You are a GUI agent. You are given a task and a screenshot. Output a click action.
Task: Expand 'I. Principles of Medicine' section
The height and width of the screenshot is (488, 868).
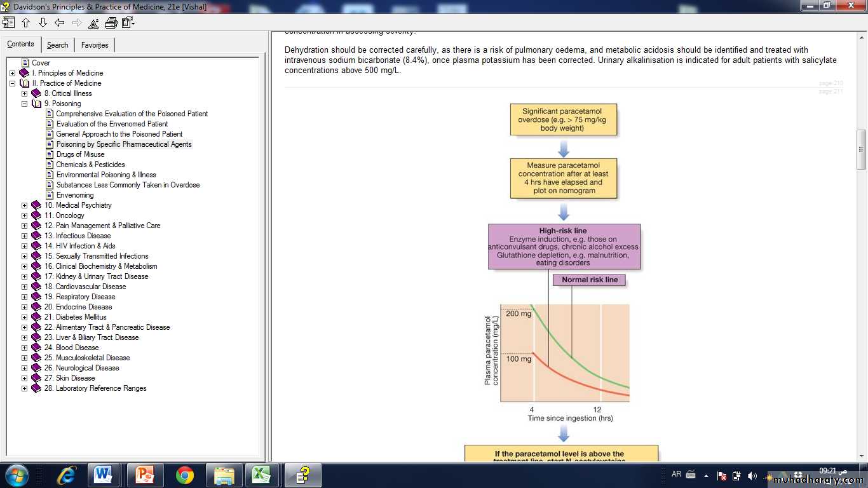click(12, 73)
